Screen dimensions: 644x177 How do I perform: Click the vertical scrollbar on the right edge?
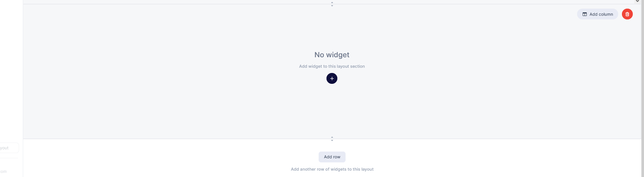643,75
